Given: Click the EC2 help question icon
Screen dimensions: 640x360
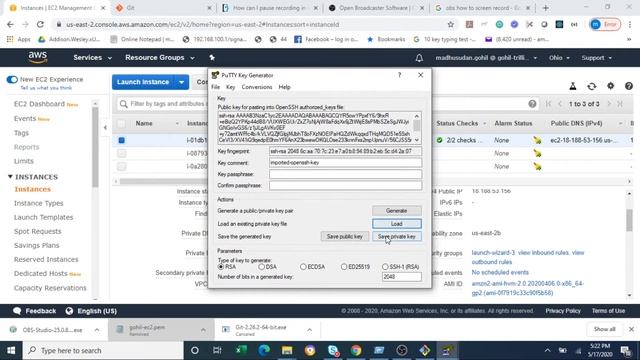Looking at the screenshot, I should [x=629, y=86].
